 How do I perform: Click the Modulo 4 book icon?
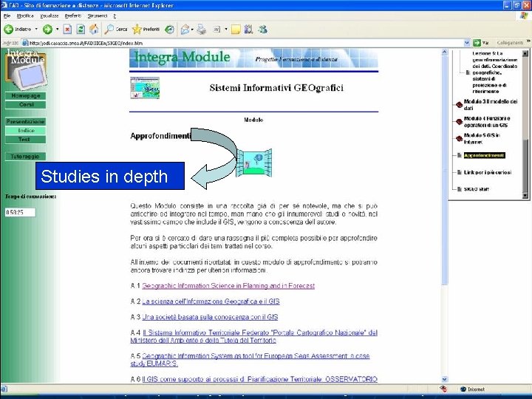click(459, 121)
